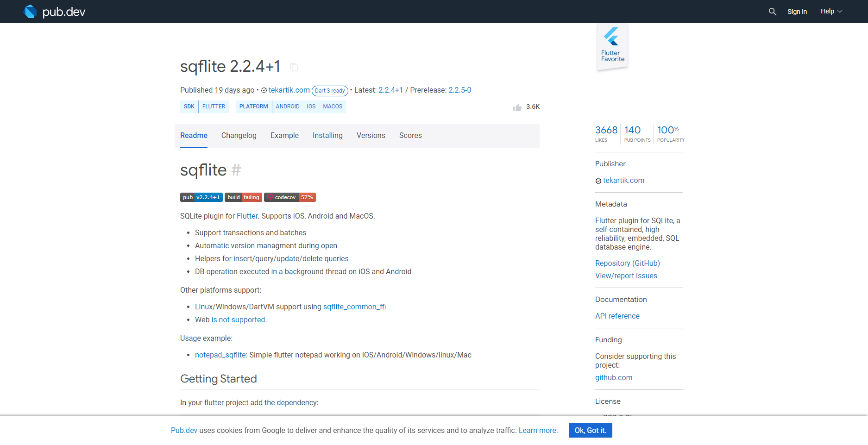Click the codecov 57% badge
The width and height of the screenshot is (868, 445).
click(290, 197)
